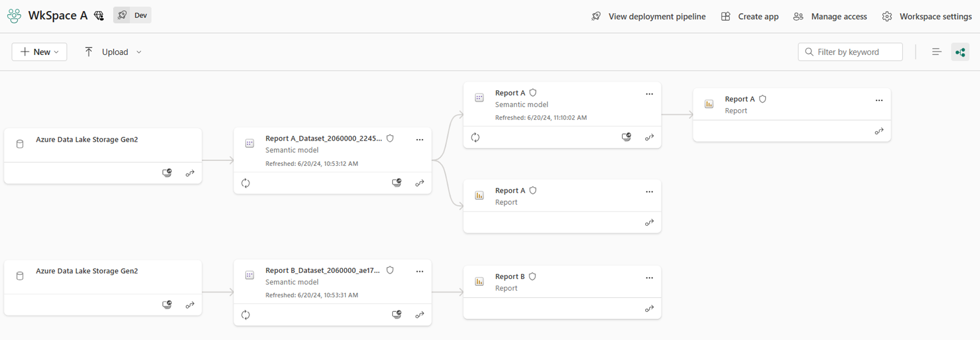980x340 pixels.
Task: Click the Report B report chart icon
Action: pos(479,281)
